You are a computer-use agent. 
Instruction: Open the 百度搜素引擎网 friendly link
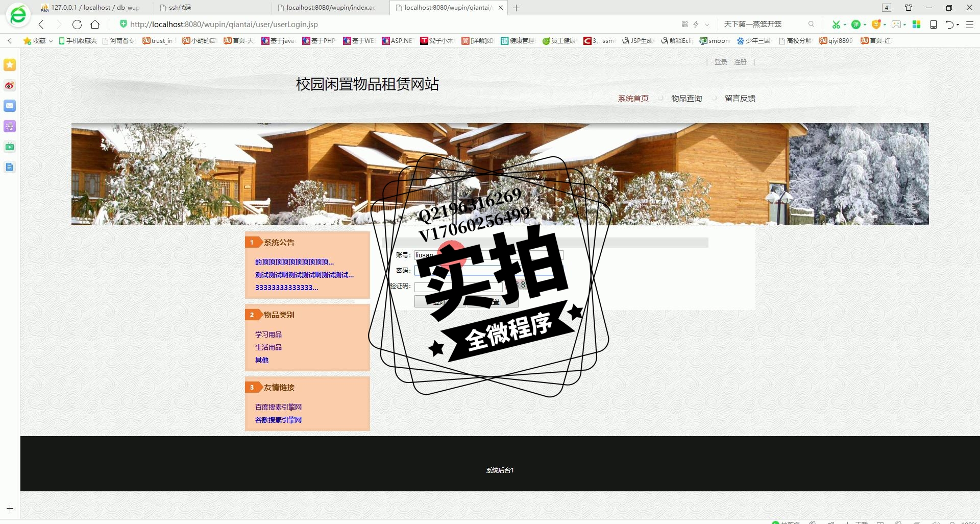(x=279, y=407)
